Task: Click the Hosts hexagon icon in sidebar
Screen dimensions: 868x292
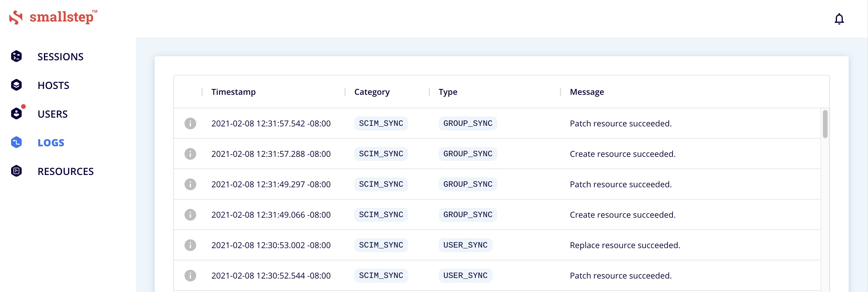Action: (x=16, y=85)
